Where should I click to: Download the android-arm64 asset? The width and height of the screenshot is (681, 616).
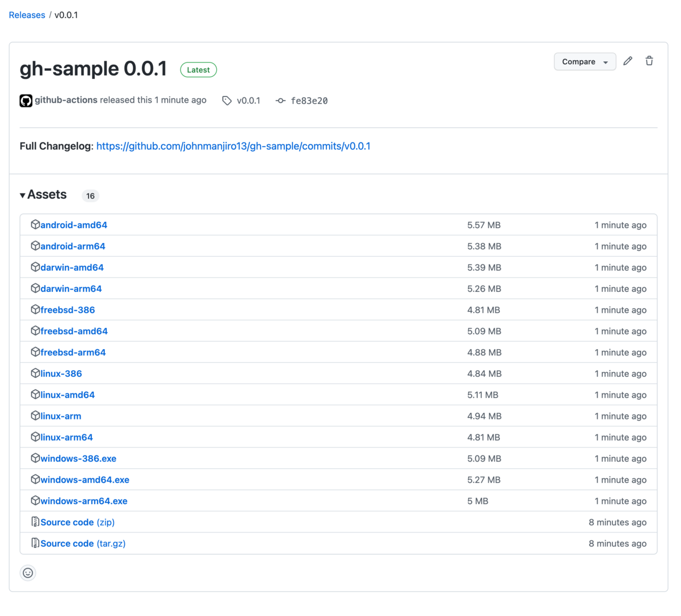click(73, 246)
